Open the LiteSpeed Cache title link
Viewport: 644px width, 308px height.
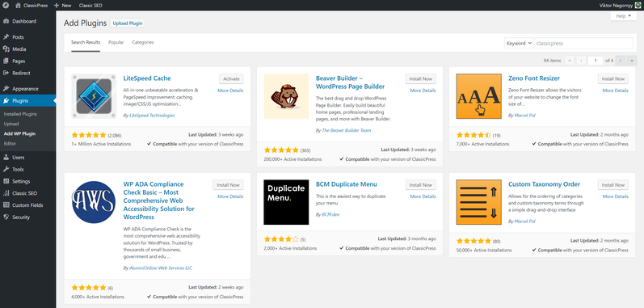tap(147, 78)
